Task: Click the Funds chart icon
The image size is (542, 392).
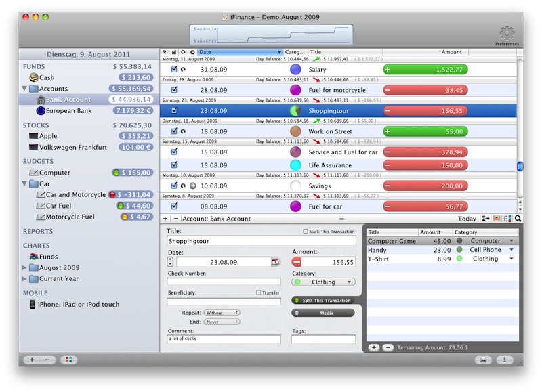Action: (x=33, y=257)
